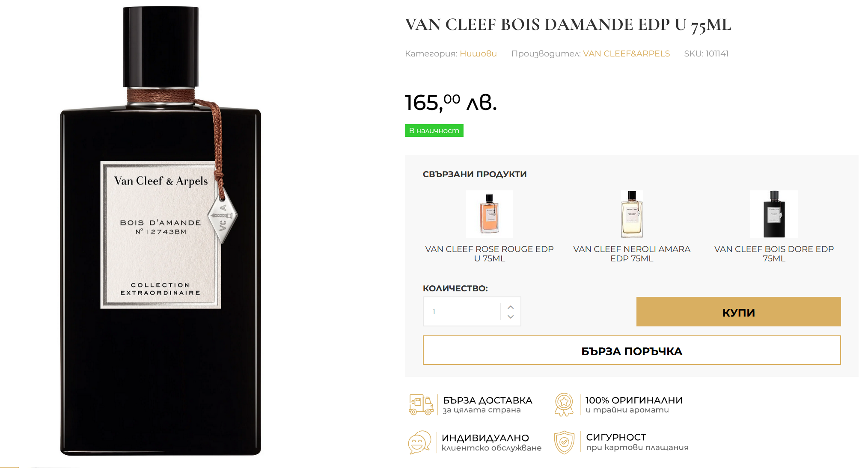Image resolution: width=868 pixels, height=468 pixels.
Task: Click the VAN CLEEF BOIS DORE EDP title
Action: 774,254
